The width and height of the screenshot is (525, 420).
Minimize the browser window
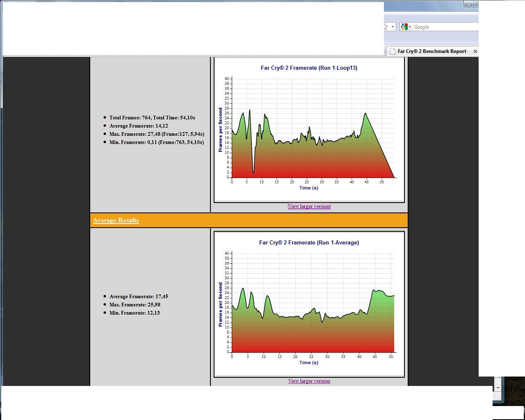[469, 4]
